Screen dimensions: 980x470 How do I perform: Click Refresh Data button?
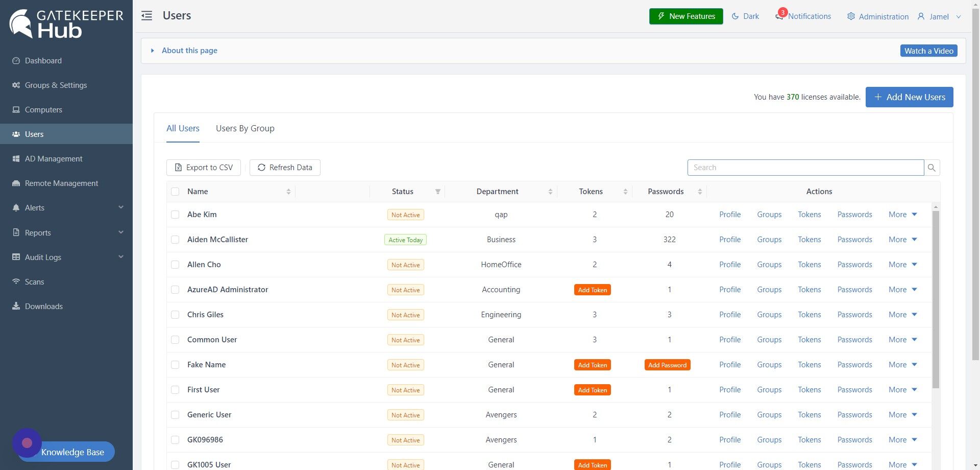285,168
